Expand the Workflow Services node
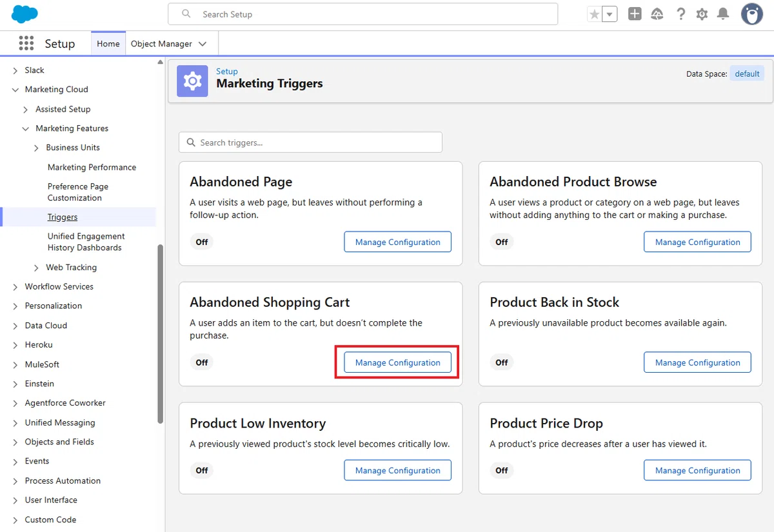774x532 pixels. click(x=15, y=287)
